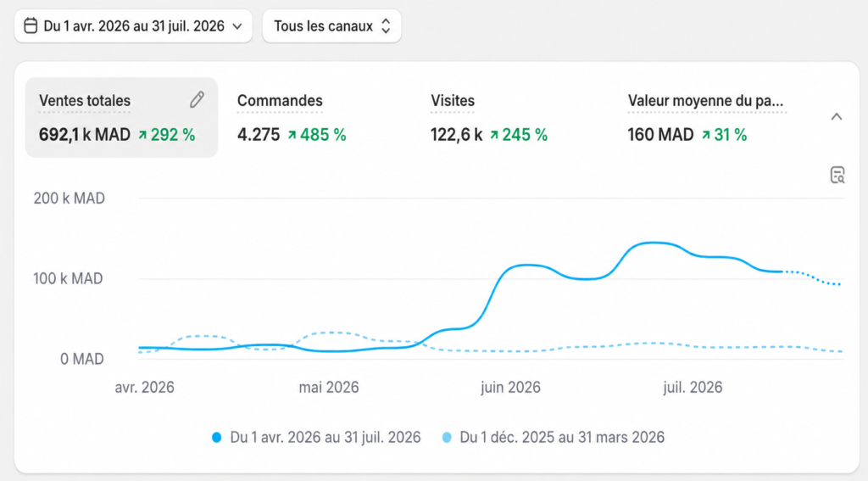Image resolution: width=868 pixels, height=481 pixels.
Task: Open the report view icon above chart
Action: 837,175
